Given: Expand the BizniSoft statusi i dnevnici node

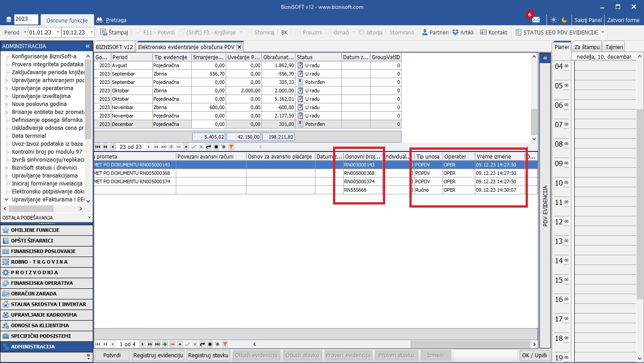Looking at the screenshot, I should tap(6, 168).
